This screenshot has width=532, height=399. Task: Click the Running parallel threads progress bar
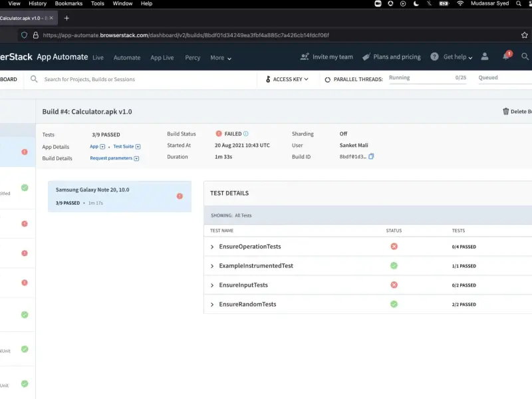tap(428, 80)
